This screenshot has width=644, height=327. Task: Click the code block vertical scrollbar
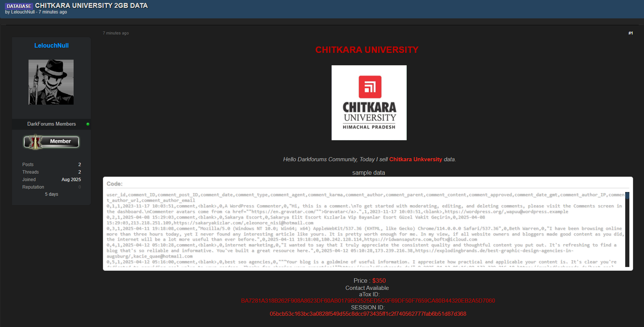click(627, 229)
